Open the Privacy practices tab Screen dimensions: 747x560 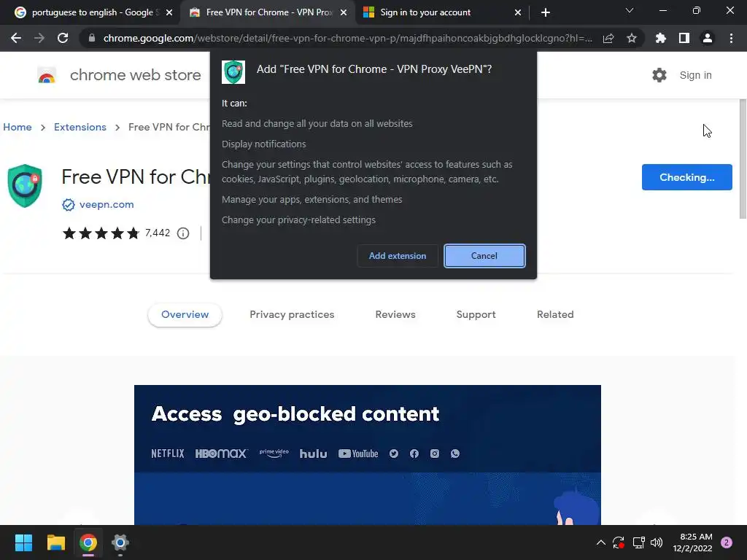tap(292, 315)
